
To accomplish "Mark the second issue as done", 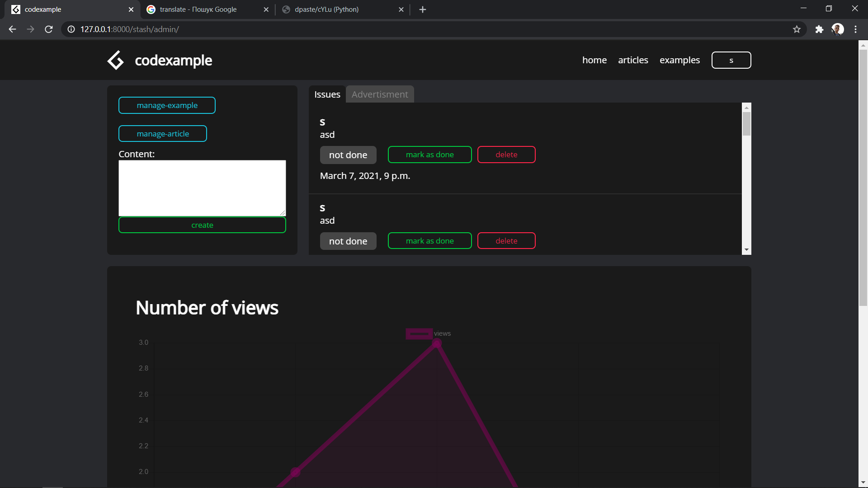I will point(429,241).
